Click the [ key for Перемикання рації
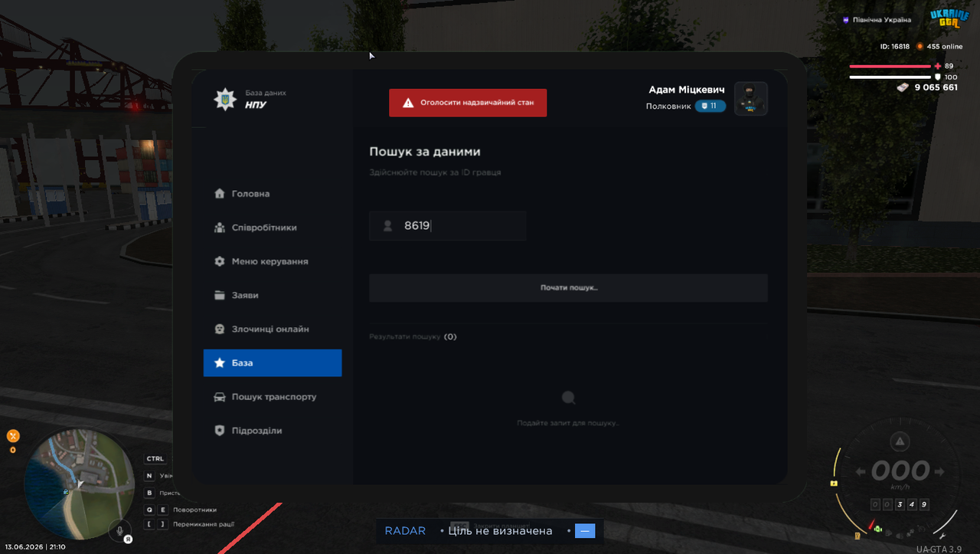This screenshot has height=554, width=980. (149, 525)
